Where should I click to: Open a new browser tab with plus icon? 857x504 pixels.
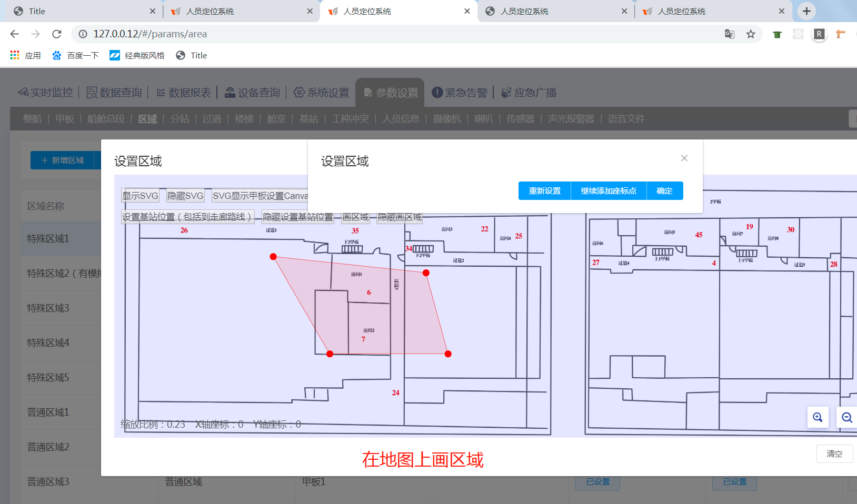click(x=806, y=11)
